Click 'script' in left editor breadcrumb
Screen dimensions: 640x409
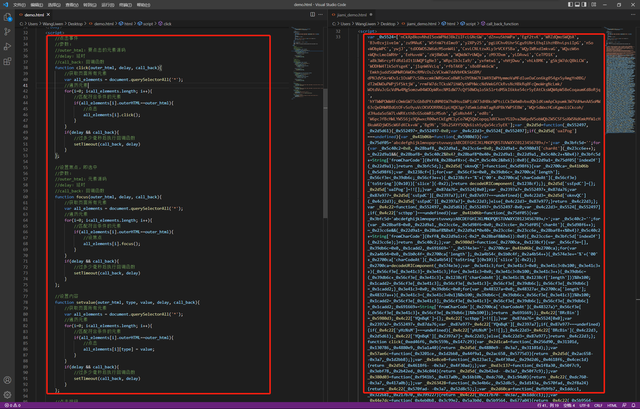click(x=146, y=24)
